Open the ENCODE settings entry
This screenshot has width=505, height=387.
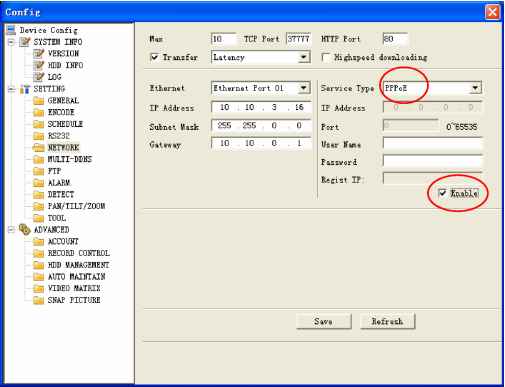pyautogui.click(x=61, y=112)
